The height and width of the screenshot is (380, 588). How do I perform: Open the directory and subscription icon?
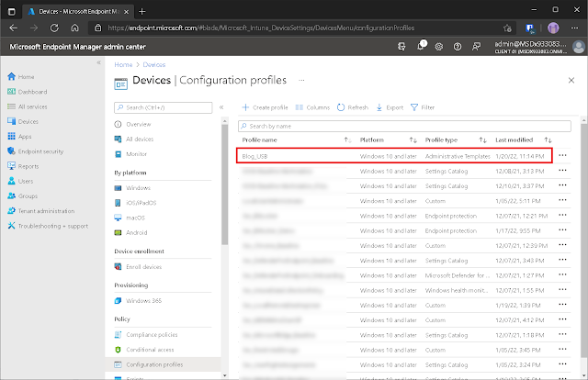(401, 47)
